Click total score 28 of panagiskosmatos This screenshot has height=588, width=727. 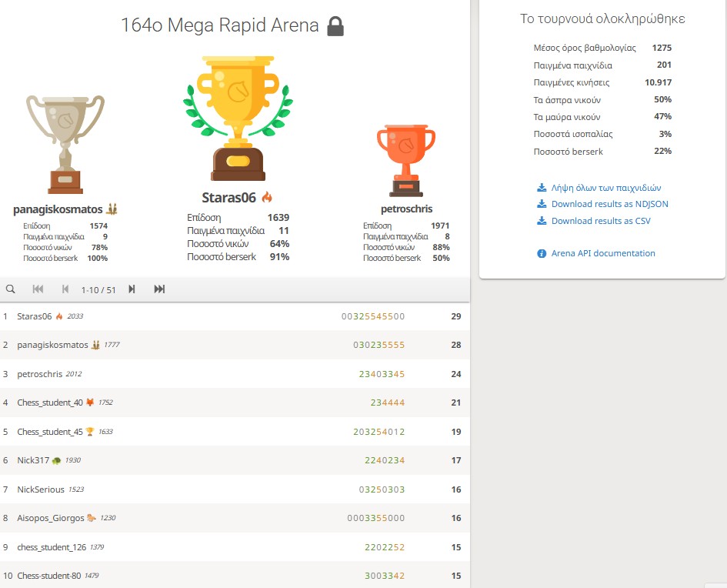456,345
